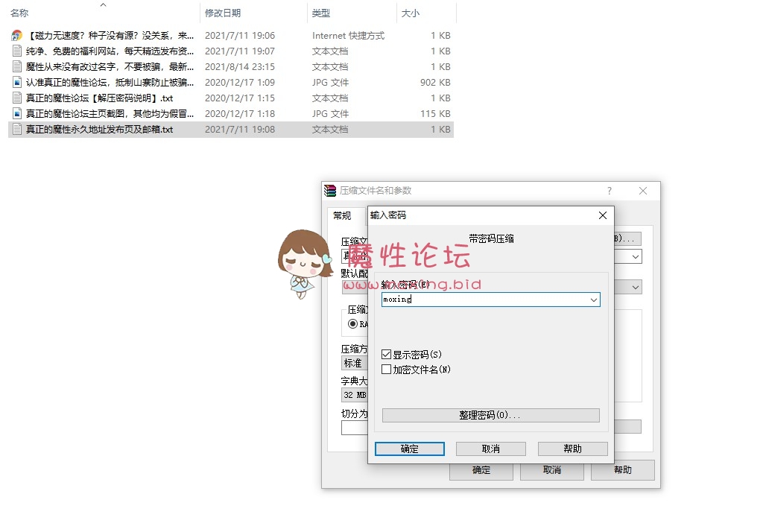The height and width of the screenshot is (532, 766).
Task: Click the 名称 column header to sort
Action: click(19, 12)
